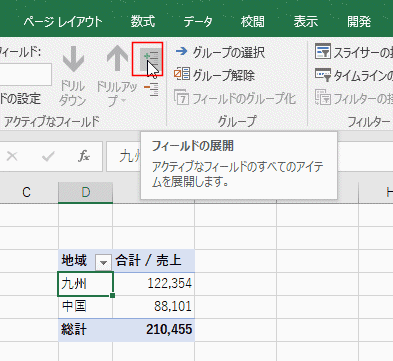393x361 pixels.
Task: Switch to the 数式 ribbon tab
Action: pos(143,22)
